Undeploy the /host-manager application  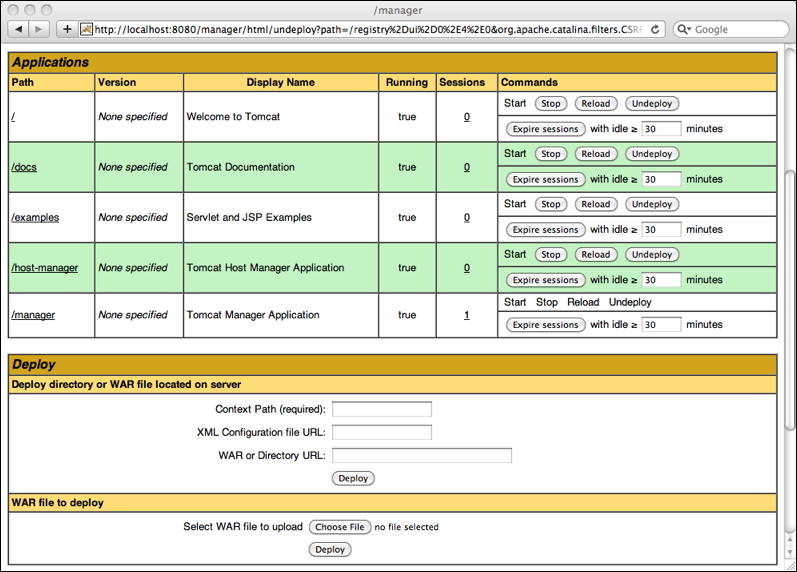pyautogui.click(x=652, y=255)
